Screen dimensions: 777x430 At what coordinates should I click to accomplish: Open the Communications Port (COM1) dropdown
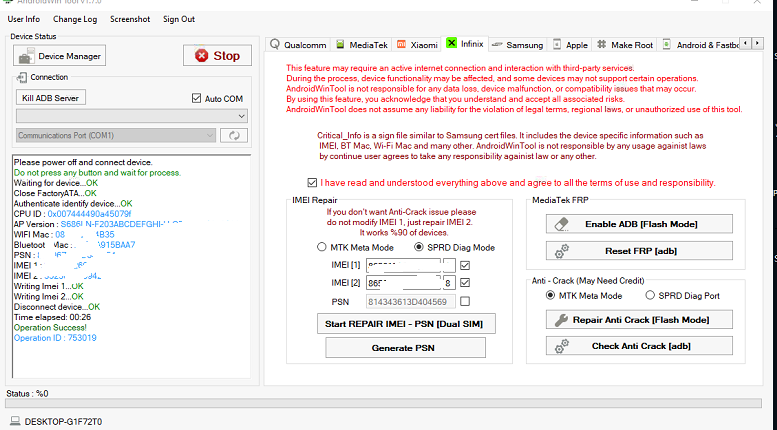pyautogui.click(x=116, y=135)
